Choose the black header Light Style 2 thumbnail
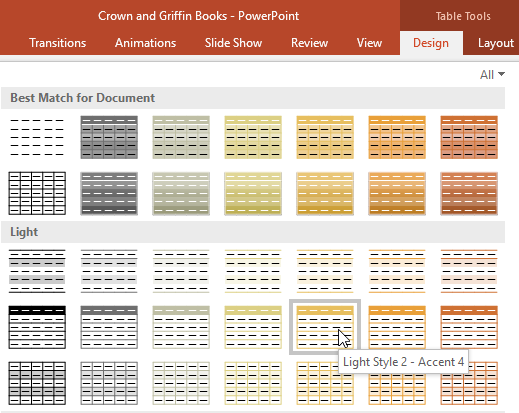 point(37,327)
